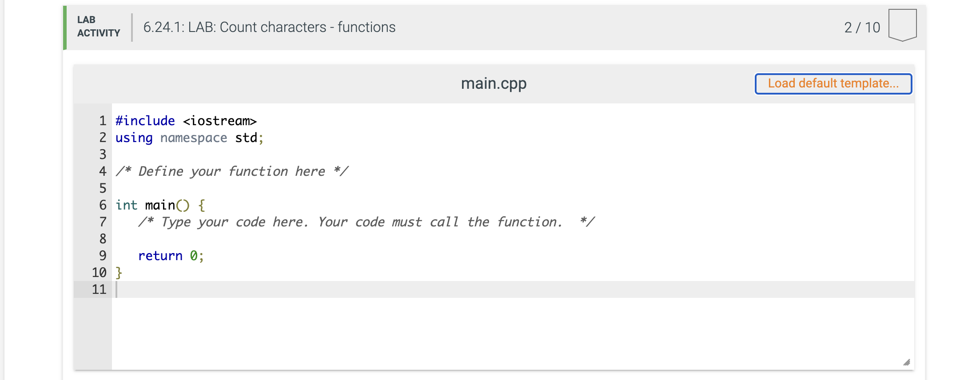This screenshot has height=380, width=980.
Task: Click the LAB ACTIVITY label text
Action: point(97,25)
